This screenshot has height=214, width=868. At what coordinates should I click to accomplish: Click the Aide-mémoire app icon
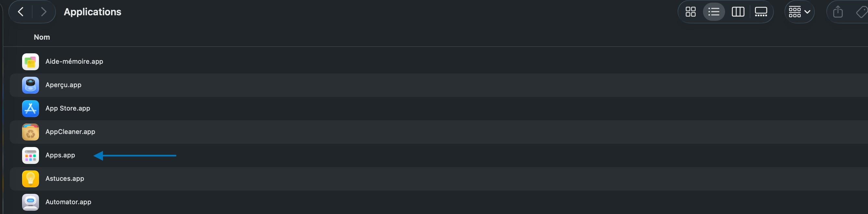[x=30, y=62]
